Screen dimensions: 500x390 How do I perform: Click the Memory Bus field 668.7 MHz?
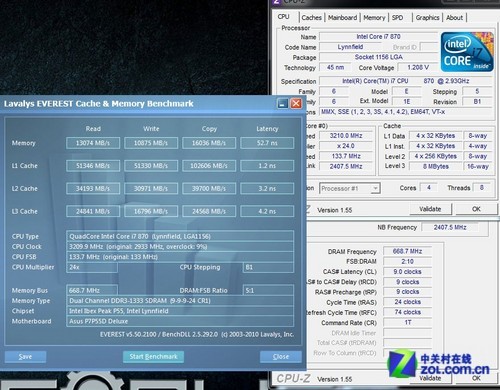pos(92,290)
